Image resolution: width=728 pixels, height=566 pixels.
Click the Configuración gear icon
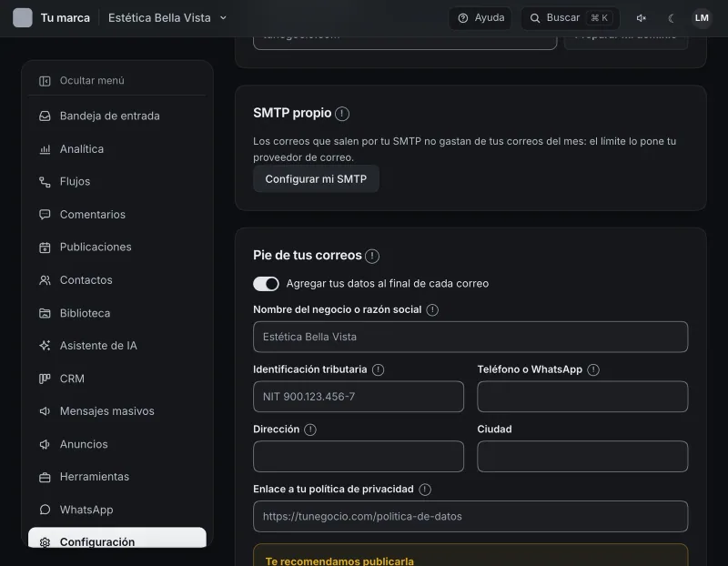coord(45,542)
